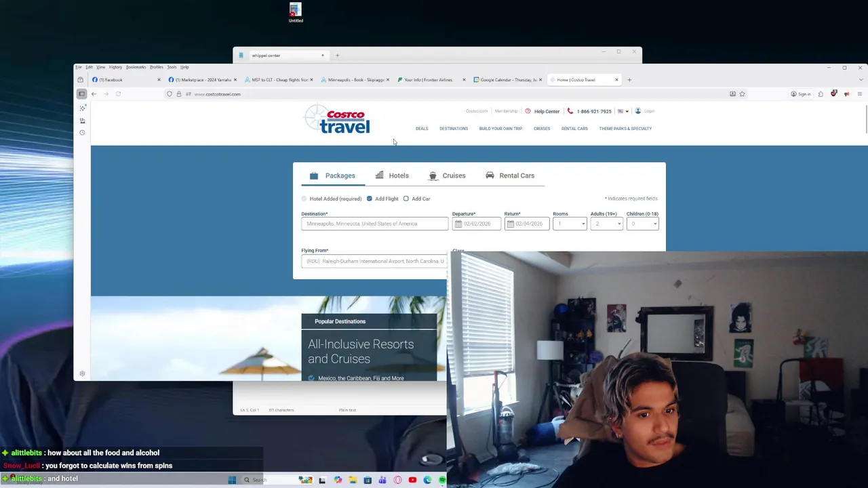Open the Firefox sidebar toggle icon
Image resolution: width=868 pixels, height=488 pixels.
(x=82, y=94)
